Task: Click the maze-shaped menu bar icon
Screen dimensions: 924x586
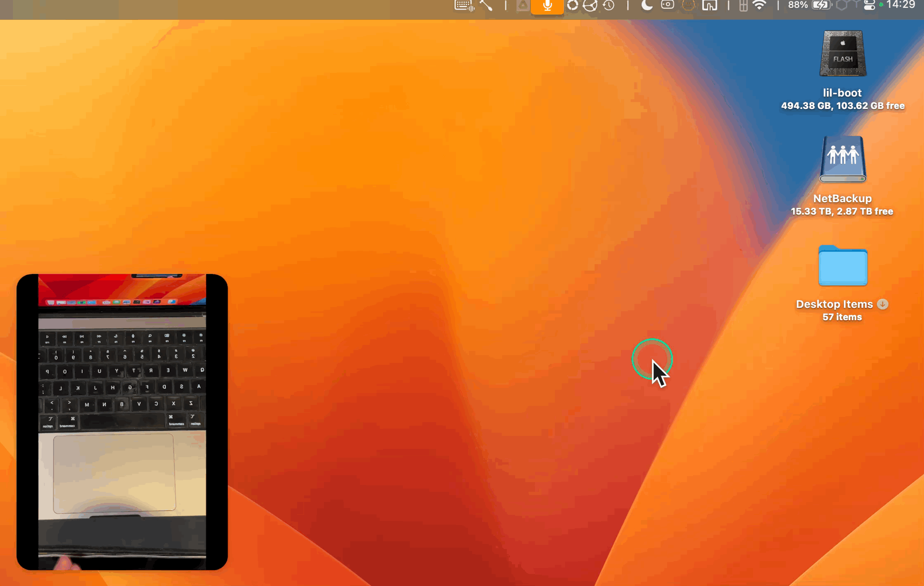Action: tap(710, 6)
